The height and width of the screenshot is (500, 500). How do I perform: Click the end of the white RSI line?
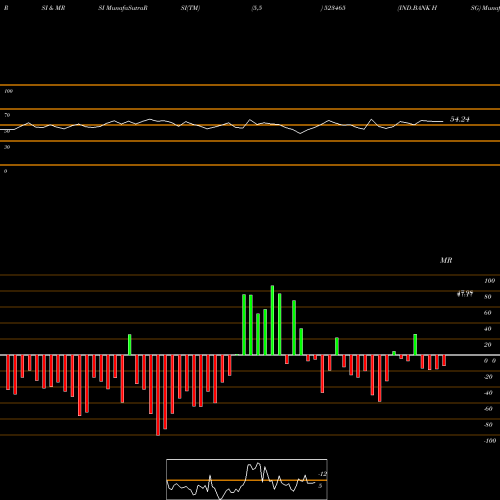pyautogui.click(x=443, y=122)
